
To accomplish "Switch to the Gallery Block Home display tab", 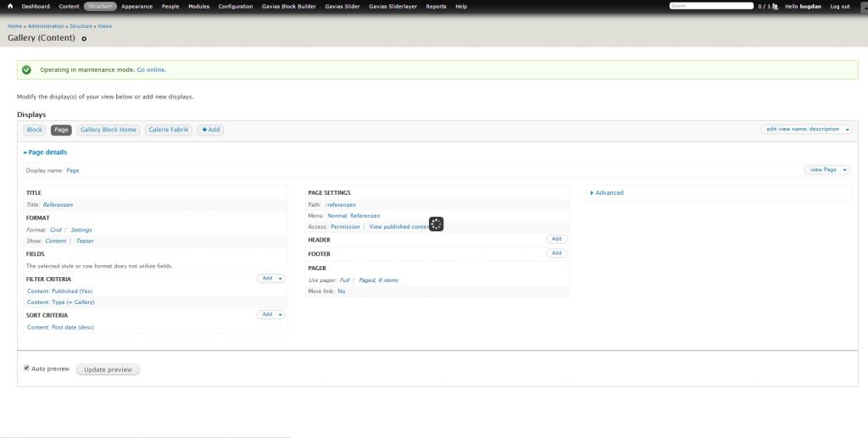I will point(108,130).
